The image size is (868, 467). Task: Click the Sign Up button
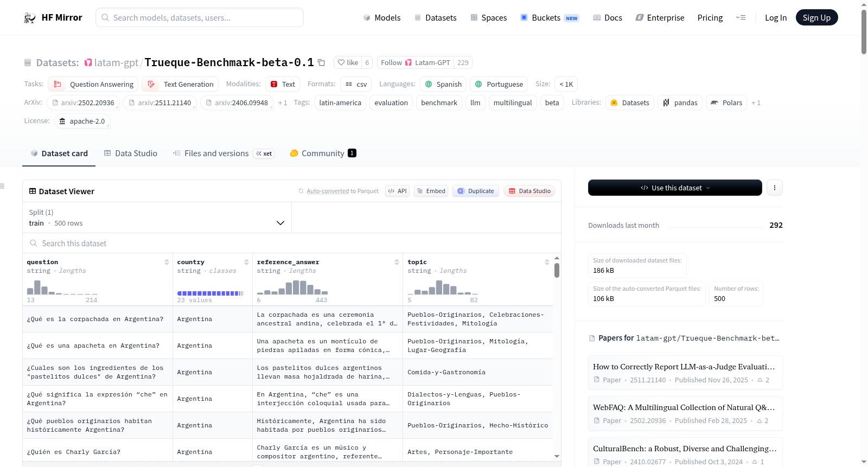(816, 18)
